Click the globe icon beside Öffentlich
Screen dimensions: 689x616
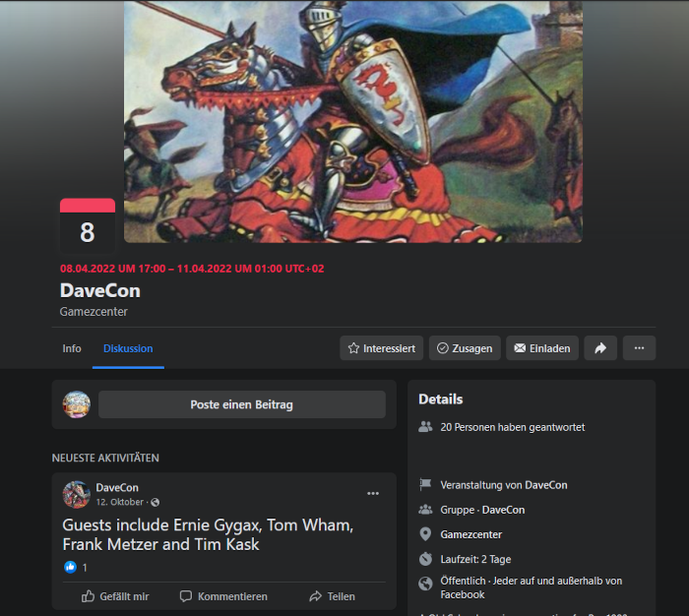pyautogui.click(x=425, y=584)
